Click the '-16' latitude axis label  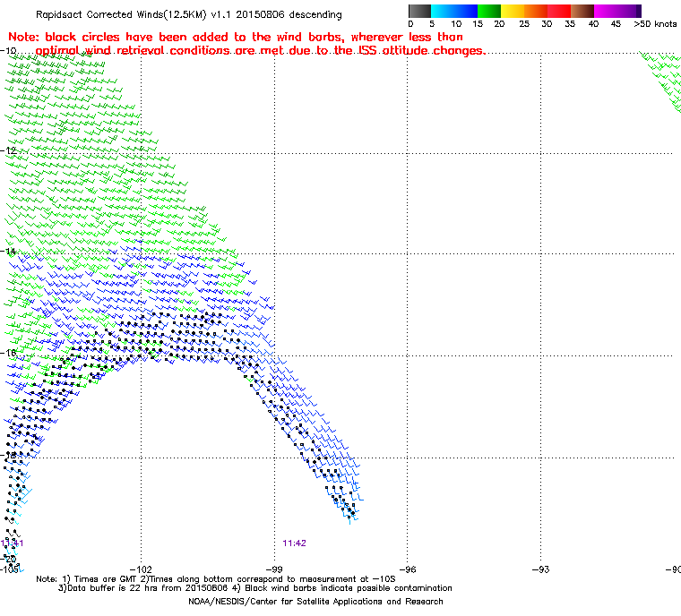(8, 353)
